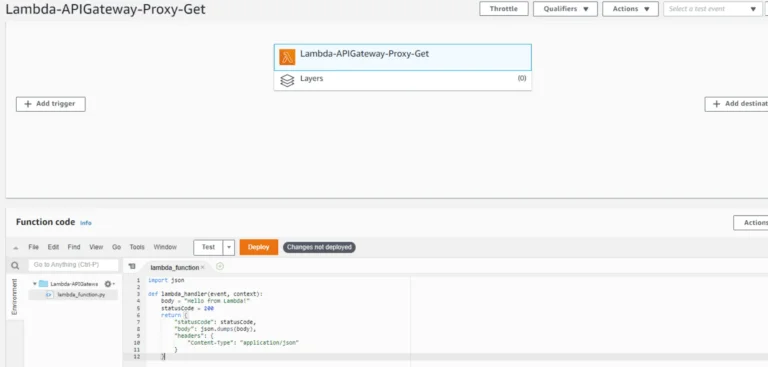The height and width of the screenshot is (367, 768).
Task: Open the File menu
Action: pos(33,247)
